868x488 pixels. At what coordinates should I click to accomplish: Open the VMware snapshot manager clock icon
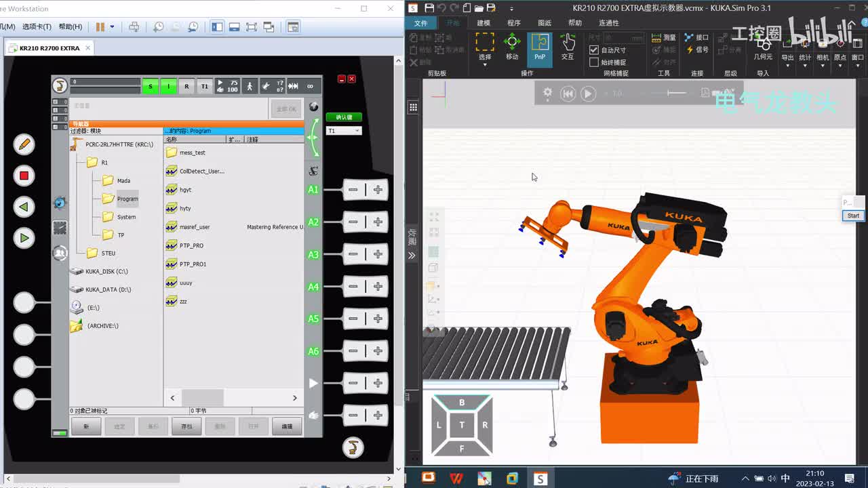(x=193, y=27)
